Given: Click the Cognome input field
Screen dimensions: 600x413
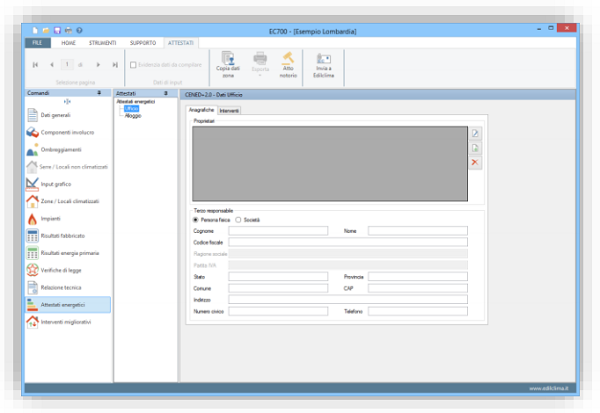Looking at the screenshot, I should [x=263, y=230].
